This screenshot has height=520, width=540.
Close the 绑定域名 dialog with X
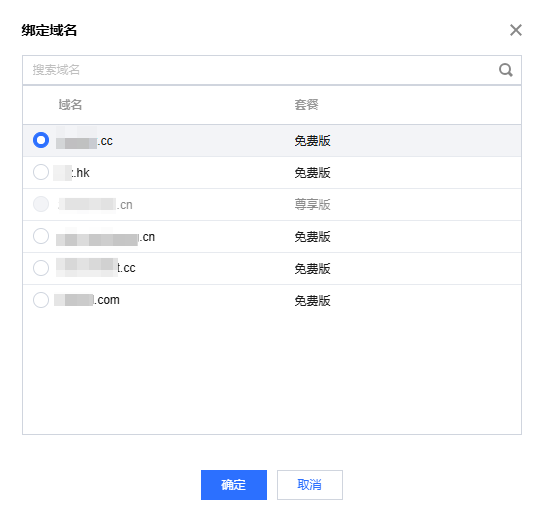[516, 30]
